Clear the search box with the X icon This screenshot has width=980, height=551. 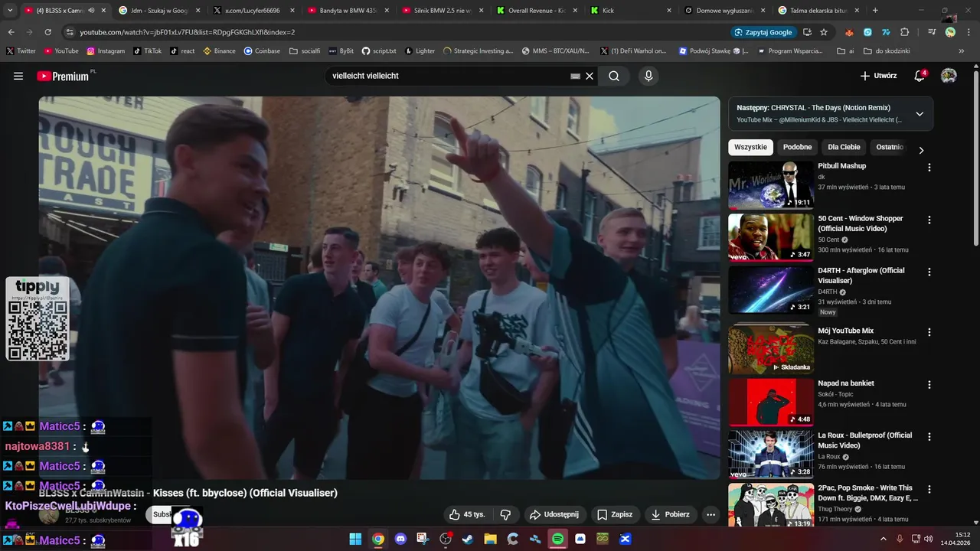point(590,76)
